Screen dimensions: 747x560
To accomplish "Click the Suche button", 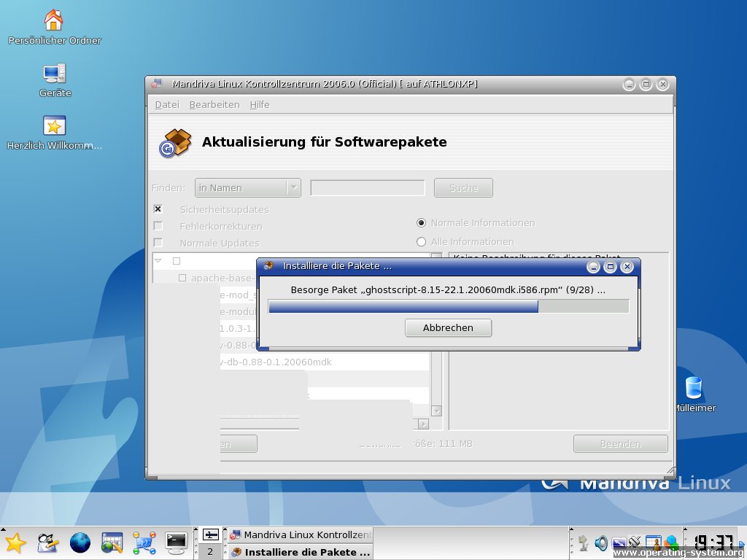I will click(463, 187).
